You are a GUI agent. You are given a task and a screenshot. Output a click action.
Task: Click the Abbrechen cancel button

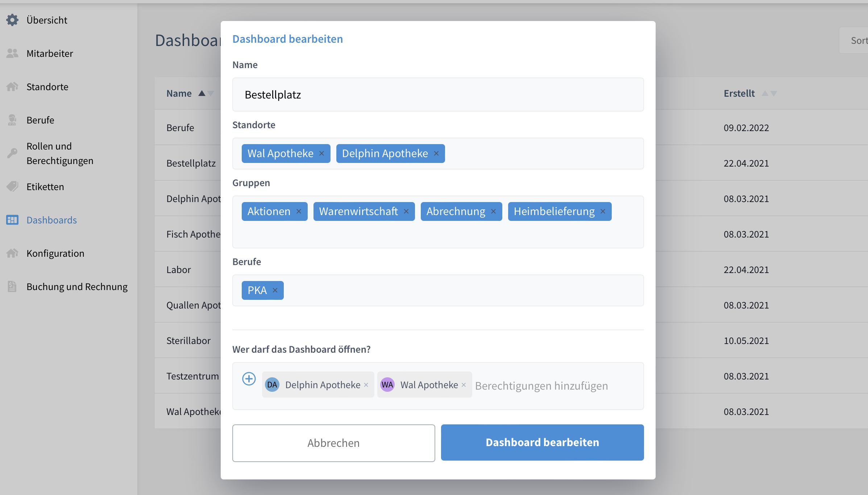333,442
